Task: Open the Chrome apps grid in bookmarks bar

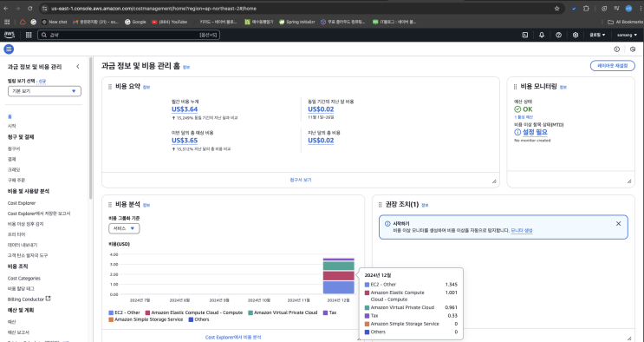Action: 7,22
